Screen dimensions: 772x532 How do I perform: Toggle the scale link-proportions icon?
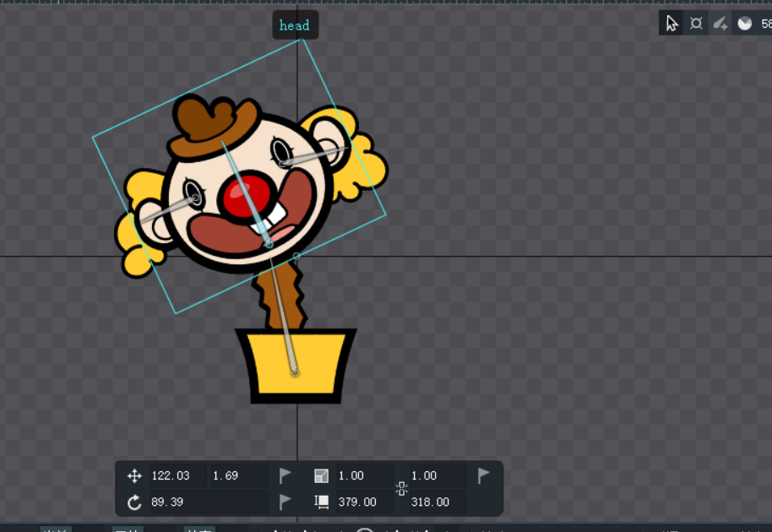(x=401, y=489)
